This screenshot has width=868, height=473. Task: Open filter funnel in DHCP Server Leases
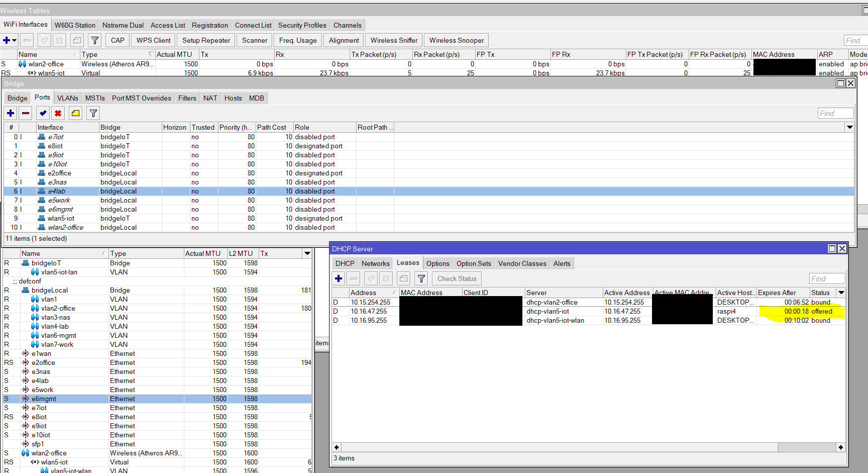(x=421, y=278)
